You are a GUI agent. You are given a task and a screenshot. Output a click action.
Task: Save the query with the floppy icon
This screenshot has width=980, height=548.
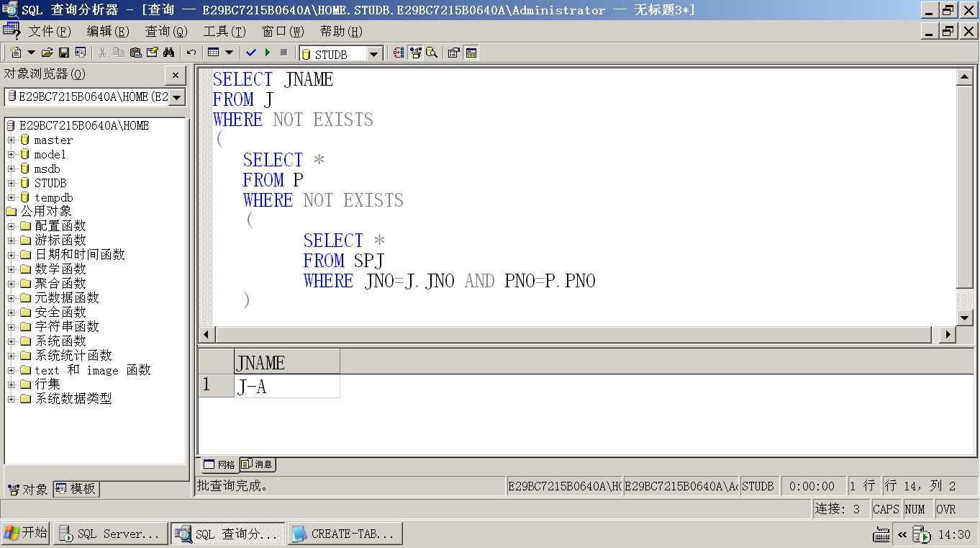coord(63,53)
